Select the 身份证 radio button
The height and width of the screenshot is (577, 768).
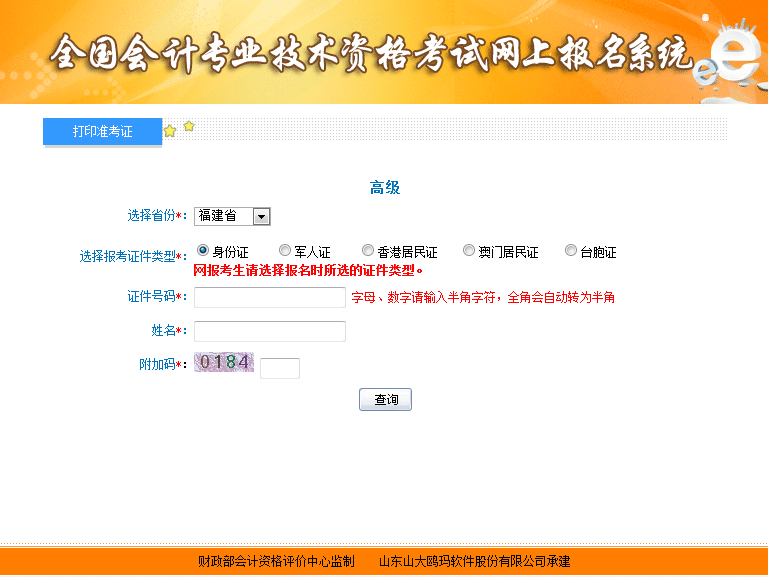[x=203, y=251]
